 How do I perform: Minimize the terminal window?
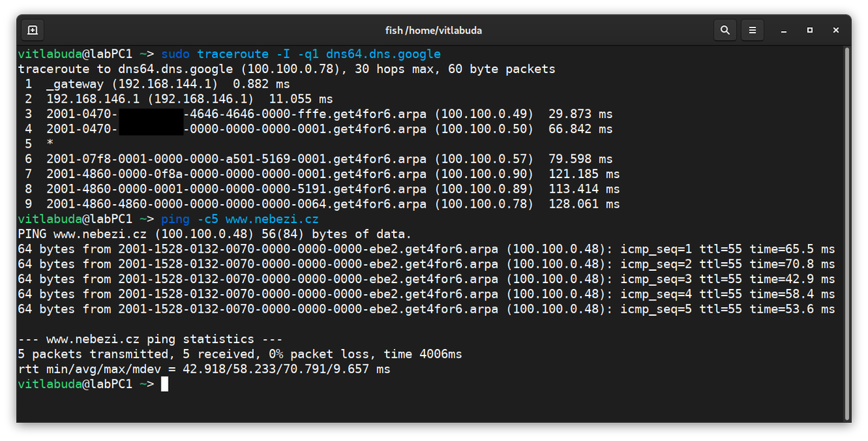[x=783, y=30]
